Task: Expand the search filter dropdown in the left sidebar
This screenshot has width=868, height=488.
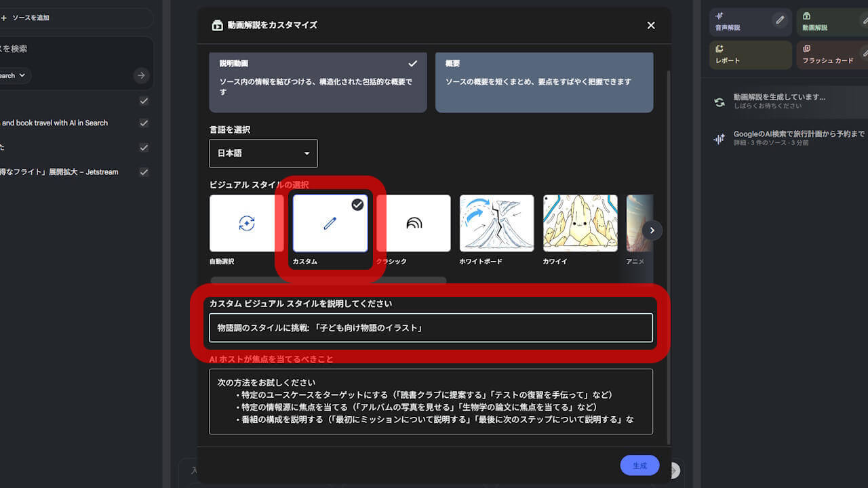Action: coord(15,75)
